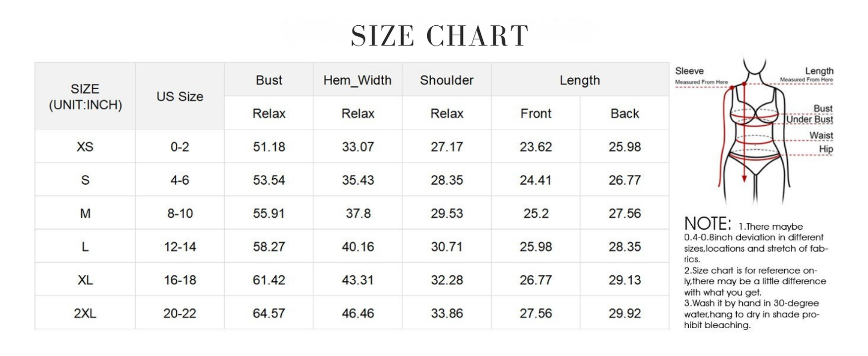Click the Hip label on the diagram
Image resolution: width=868 pixels, height=356 pixels.
tap(826, 149)
